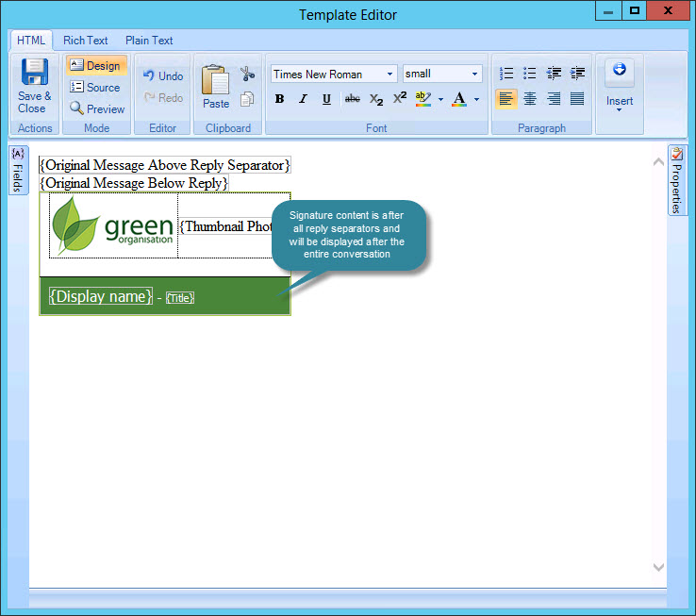Insert a bulleted list

(530, 74)
